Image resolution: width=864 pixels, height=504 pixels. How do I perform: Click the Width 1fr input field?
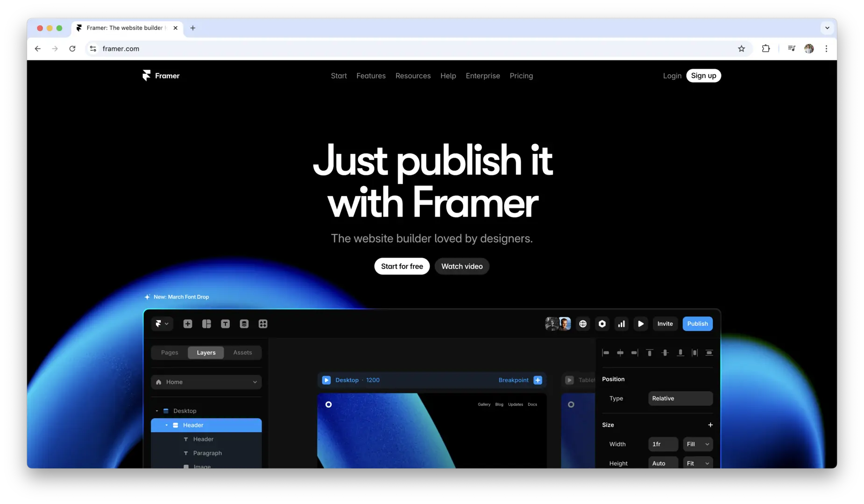point(663,444)
